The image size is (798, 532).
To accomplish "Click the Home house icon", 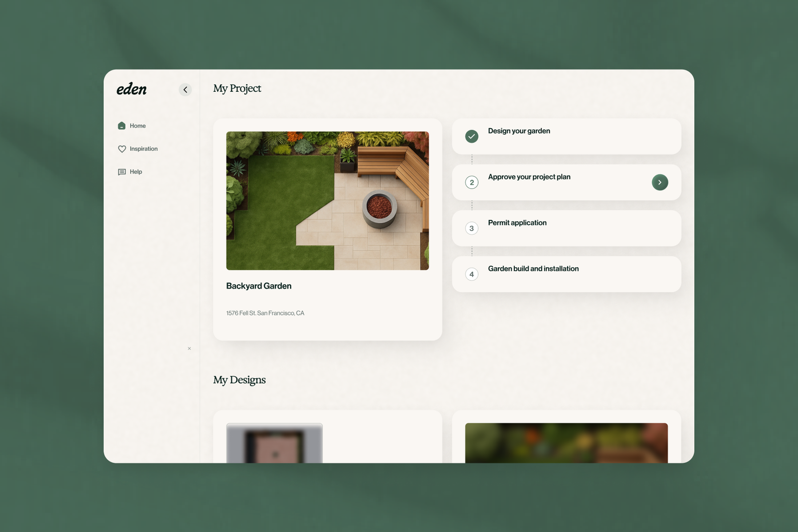I will [122, 126].
